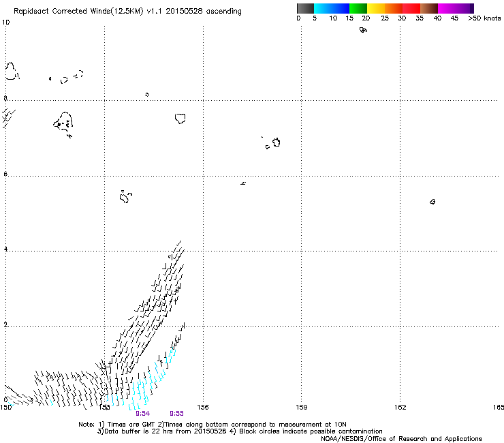
Task: Click the red 30-35 knots legend color
Action: point(411,8)
